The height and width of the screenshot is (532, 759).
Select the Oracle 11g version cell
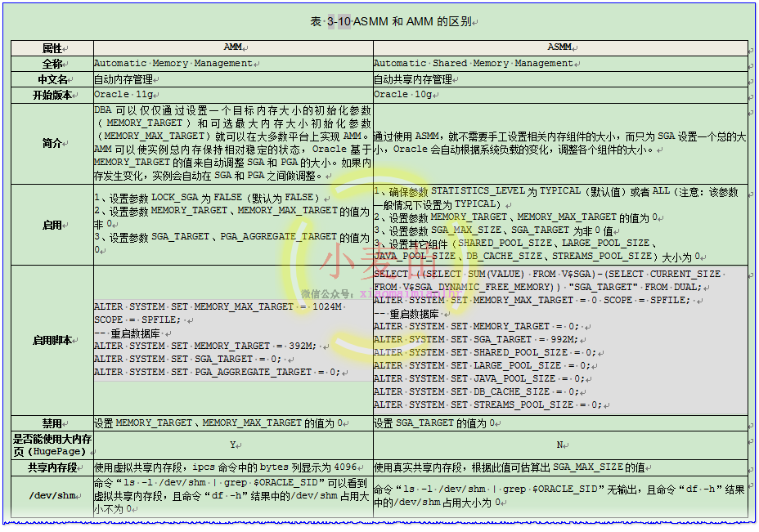pyautogui.click(x=119, y=94)
